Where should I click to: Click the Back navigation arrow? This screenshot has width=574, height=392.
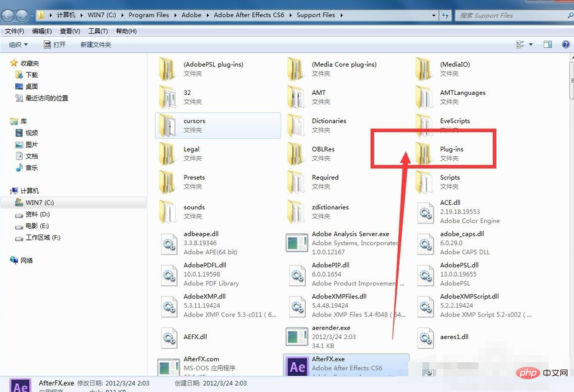pos(8,15)
